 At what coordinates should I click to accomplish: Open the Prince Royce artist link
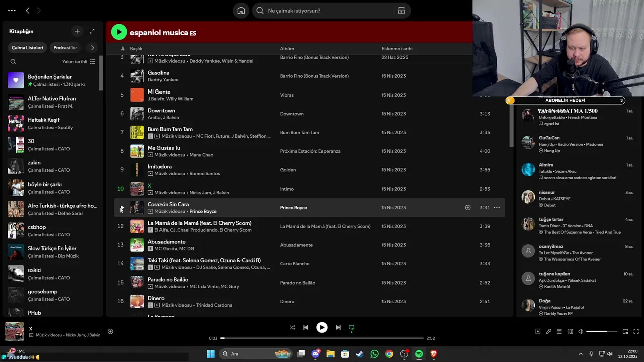point(203,212)
